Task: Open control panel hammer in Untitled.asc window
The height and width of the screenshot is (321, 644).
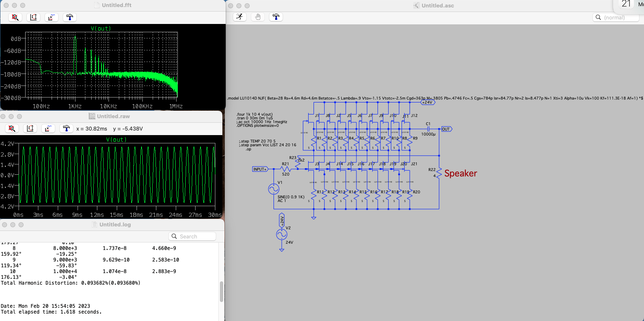Action: click(276, 17)
